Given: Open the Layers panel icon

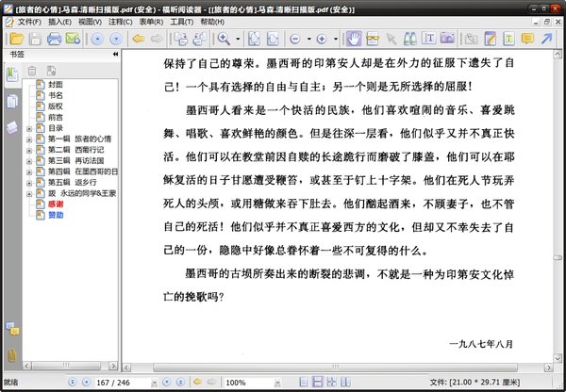Looking at the screenshot, I should pos(12,127).
